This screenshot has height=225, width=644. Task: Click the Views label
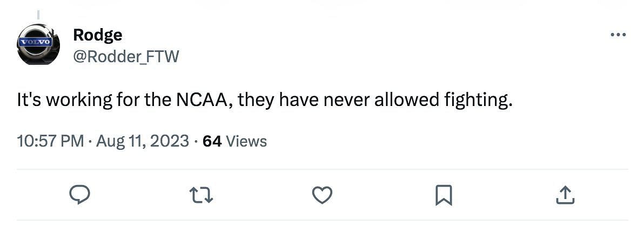point(246,141)
